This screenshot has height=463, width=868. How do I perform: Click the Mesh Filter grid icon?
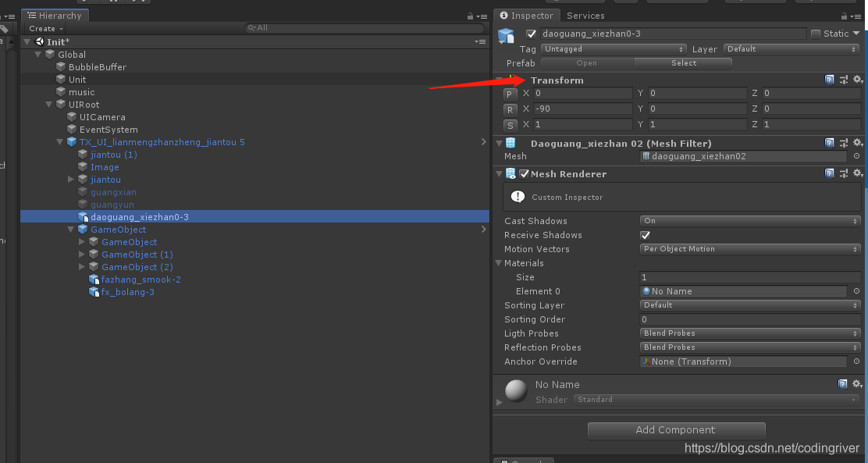(x=510, y=143)
